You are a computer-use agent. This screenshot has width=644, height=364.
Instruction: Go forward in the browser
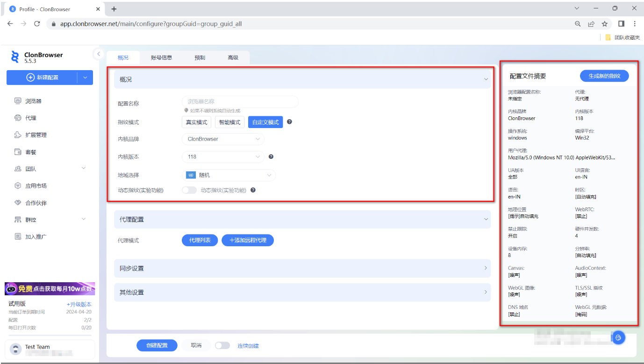pyautogui.click(x=23, y=23)
